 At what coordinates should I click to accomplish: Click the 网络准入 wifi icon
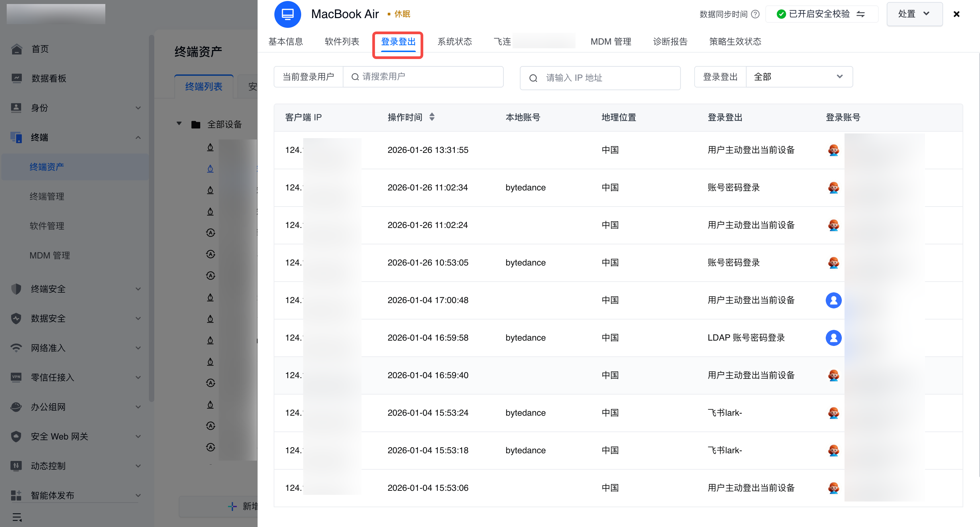[16, 348]
